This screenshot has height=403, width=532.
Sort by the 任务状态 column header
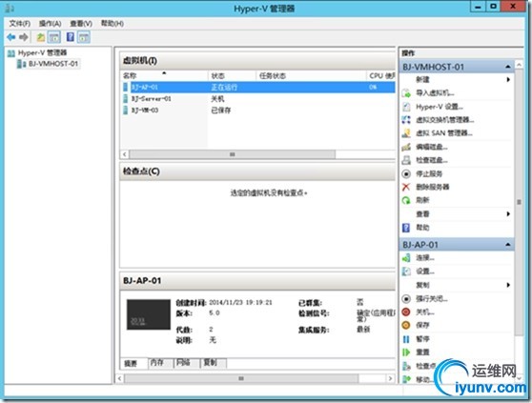pyautogui.click(x=311, y=75)
